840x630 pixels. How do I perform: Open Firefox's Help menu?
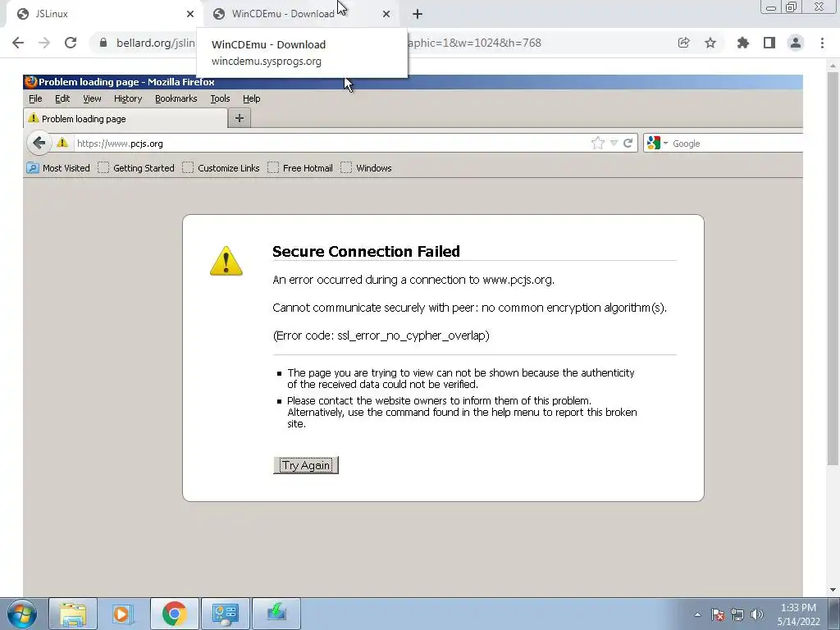click(x=251, y=98)
